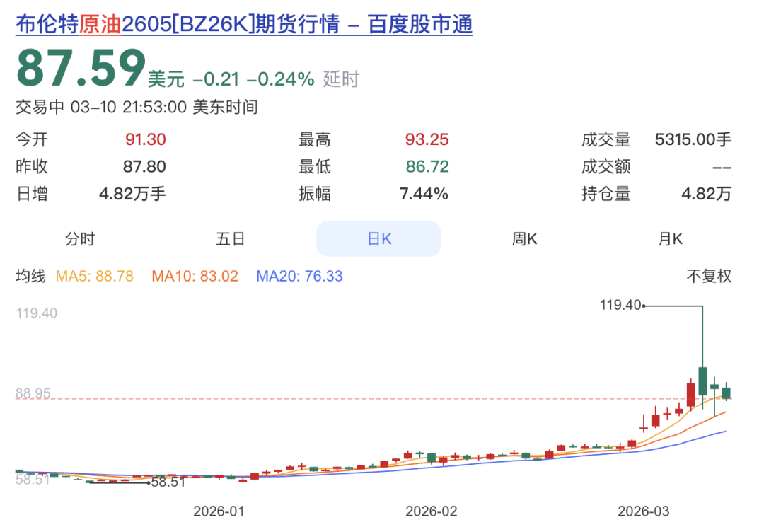Image resolution: width=764 pixels, height=532 pixels.
Task: Open the 不复权 adjustment dropdown
Action: coord(709,276)
